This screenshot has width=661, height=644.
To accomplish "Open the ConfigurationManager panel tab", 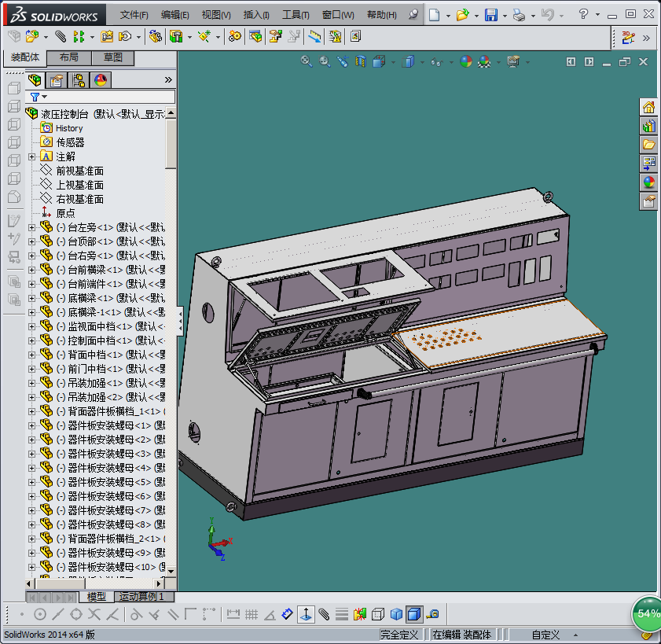I will click(78, 79).
